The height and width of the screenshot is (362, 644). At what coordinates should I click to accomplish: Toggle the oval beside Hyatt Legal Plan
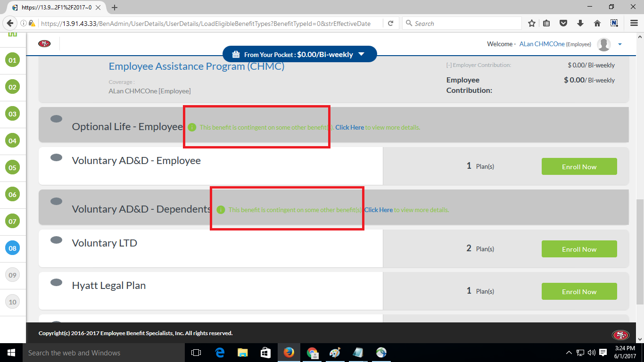click(x=56, y=282)
